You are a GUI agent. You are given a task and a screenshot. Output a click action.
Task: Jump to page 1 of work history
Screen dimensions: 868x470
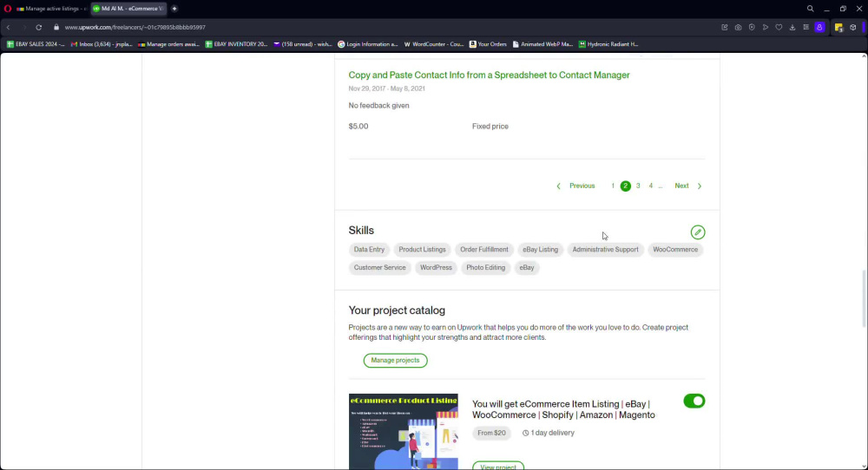click(x=613, y=186)
